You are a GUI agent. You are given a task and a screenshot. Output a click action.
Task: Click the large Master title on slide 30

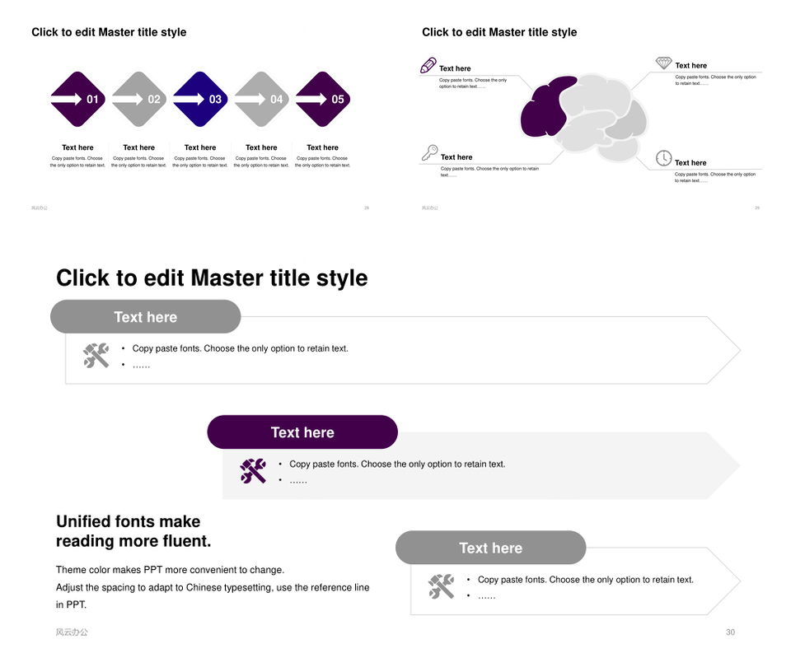[x=212, y=278]
